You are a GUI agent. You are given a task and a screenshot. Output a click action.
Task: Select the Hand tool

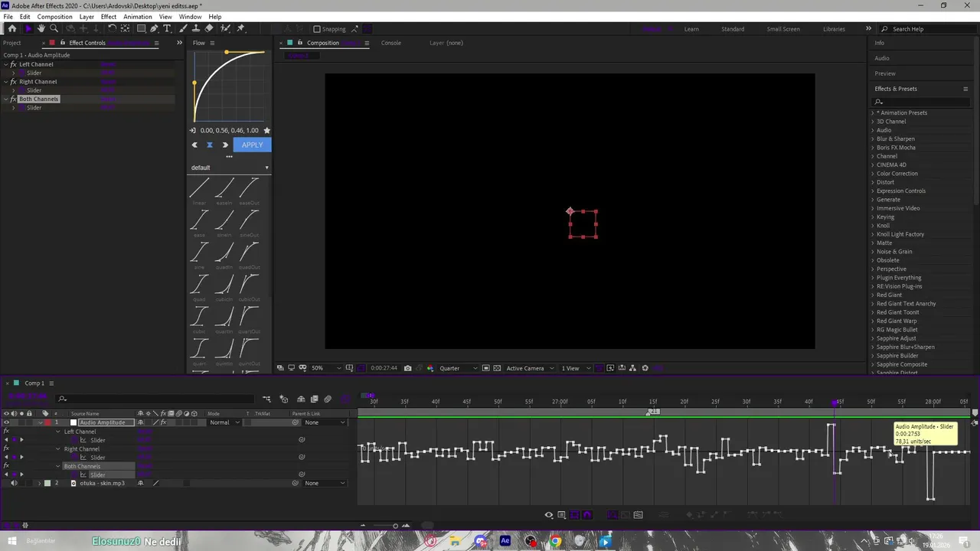point(41,28)
